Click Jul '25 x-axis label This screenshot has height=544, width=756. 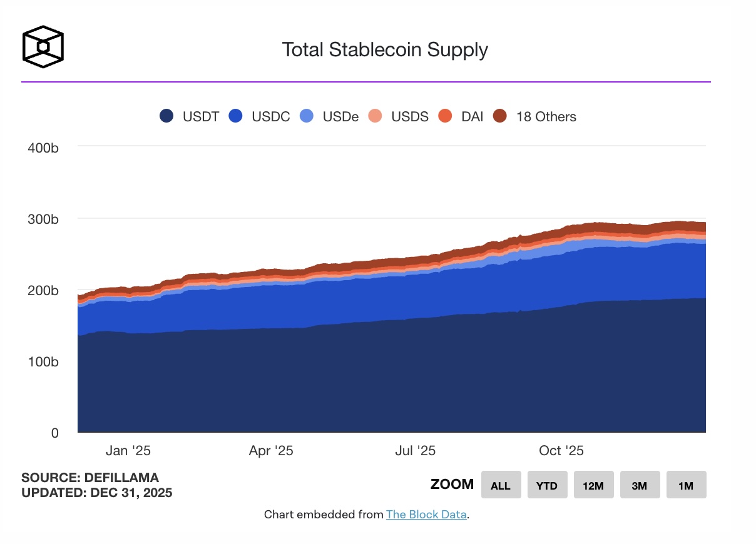tap(415, 451)
